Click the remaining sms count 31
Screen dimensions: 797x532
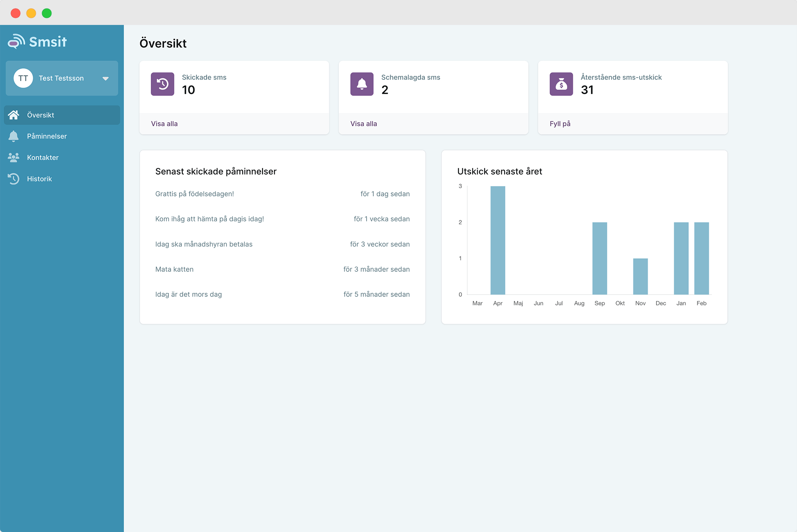pyautogui.click(x=587, y=90)
